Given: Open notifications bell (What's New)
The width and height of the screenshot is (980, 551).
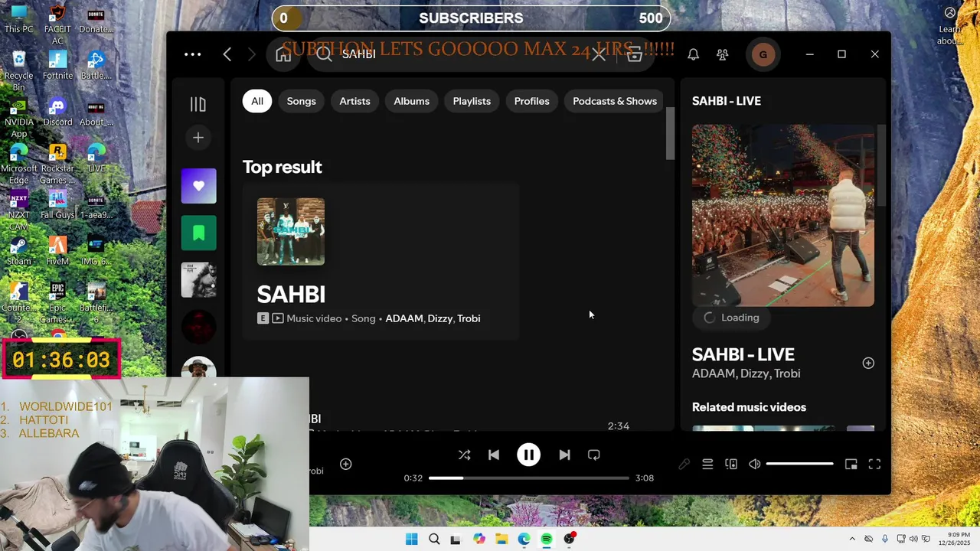Looking at the screenshot, I should point(693,54).
